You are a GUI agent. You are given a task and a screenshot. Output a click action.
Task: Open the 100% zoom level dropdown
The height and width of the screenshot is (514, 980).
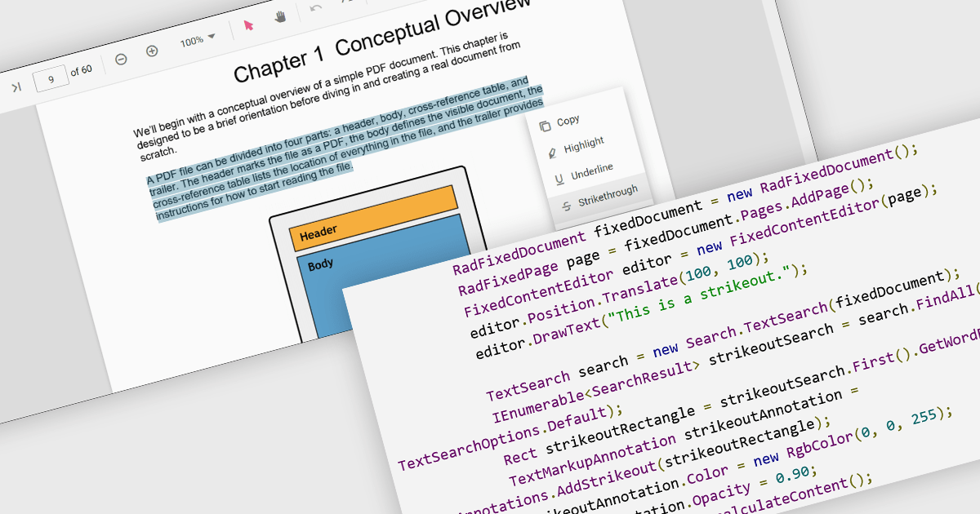pyautogui.click(x=198, y=40)
